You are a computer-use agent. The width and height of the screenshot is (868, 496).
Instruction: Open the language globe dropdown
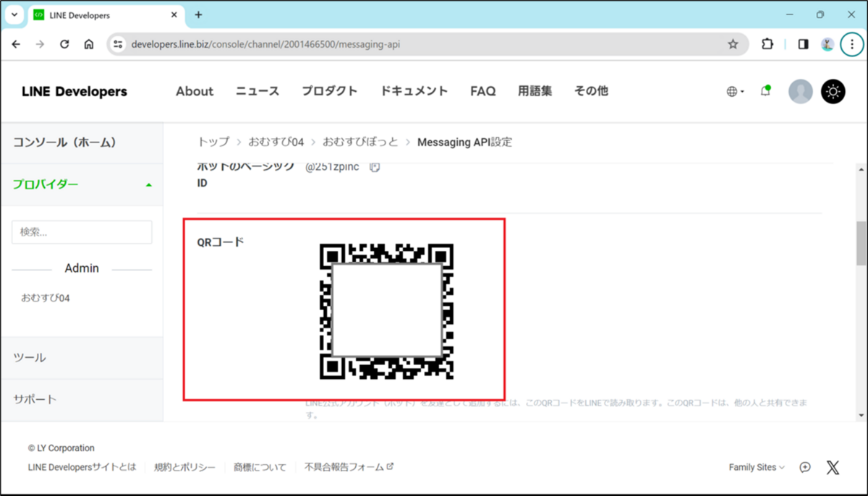(x=735, y=91)
